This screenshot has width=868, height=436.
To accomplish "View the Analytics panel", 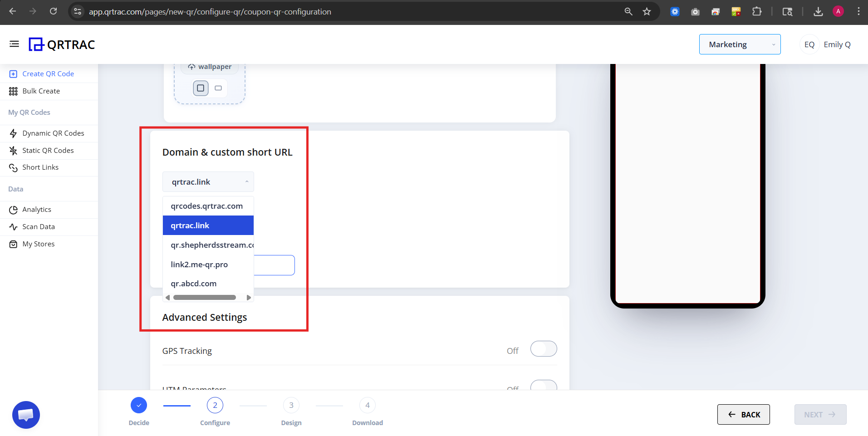I will (x=37, y=209).
